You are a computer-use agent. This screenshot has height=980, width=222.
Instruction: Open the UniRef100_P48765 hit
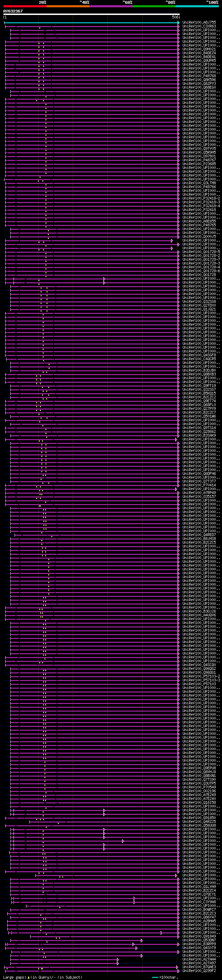pyautogui.click(x=199, y=225)
